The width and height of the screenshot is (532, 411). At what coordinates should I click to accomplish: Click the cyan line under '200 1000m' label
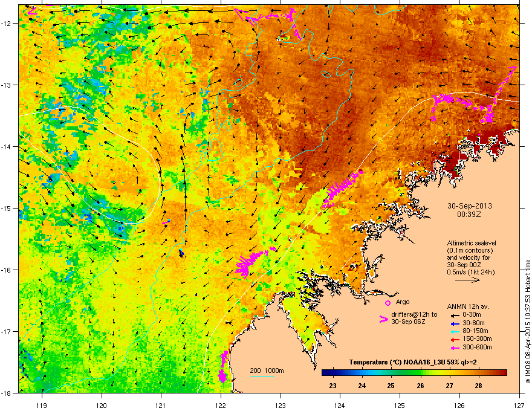pyautogui.click(x=262, y=376)
